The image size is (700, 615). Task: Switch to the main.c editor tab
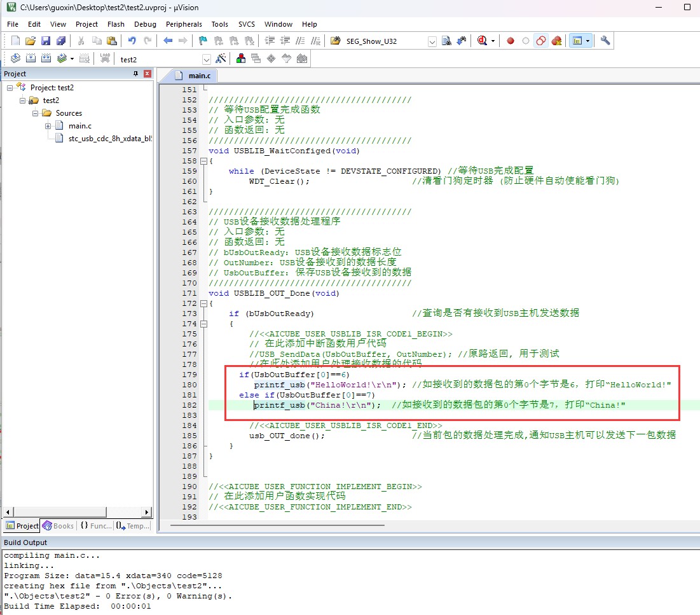[193, 76]
